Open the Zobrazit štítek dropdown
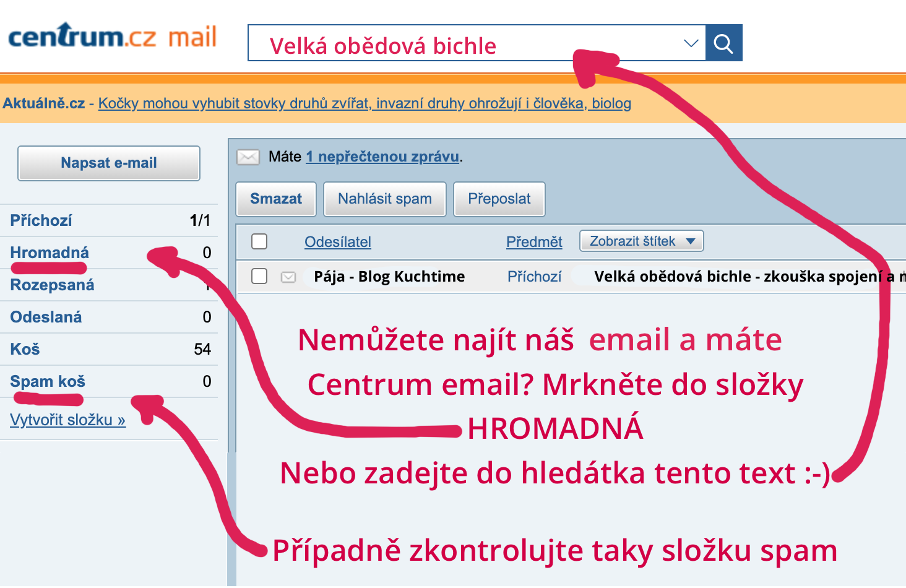Image resolution: width=906 pixels, height=588 pixels. pyautogui.click(x=641, y=241)
